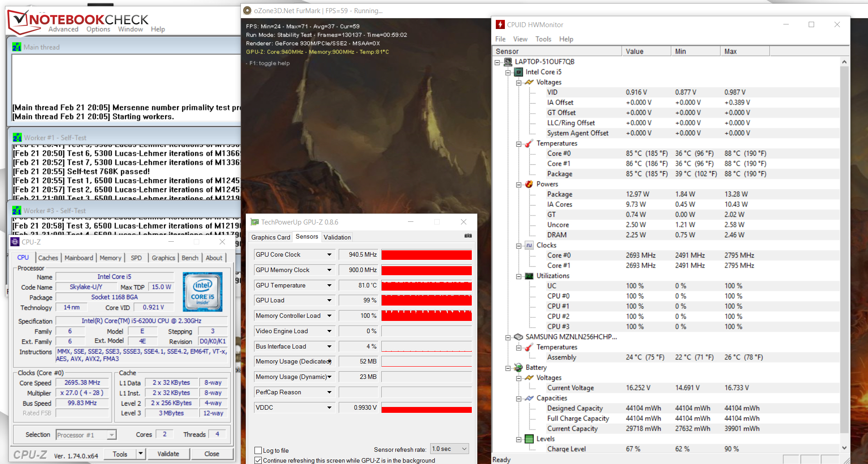Click the Main thread window icon
The height and width of the screenshot is (464, 868).
(17, 47)
